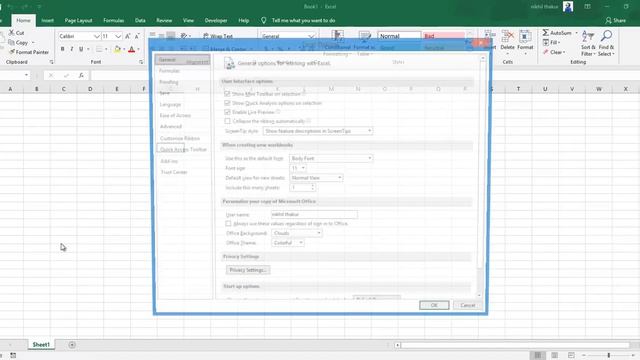Activate the Format Painter brush
640x360 pixels.
click(x=12, y=52)
